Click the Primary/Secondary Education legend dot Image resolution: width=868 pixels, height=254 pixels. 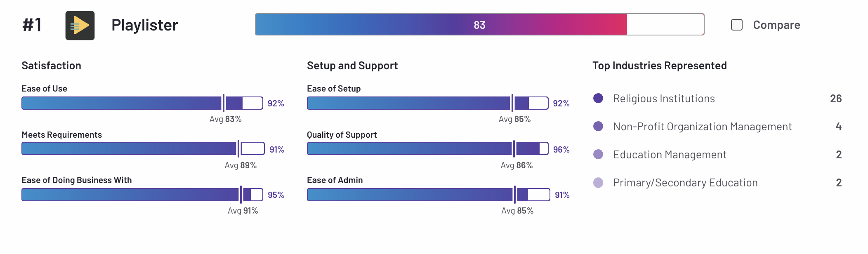pyautogui.click(x=598, y=182)
